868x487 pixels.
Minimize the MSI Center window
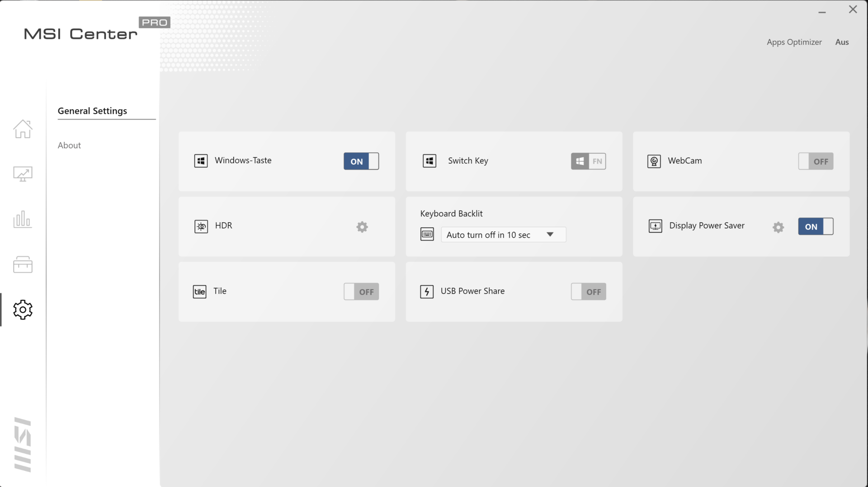[x=822, y=12]
